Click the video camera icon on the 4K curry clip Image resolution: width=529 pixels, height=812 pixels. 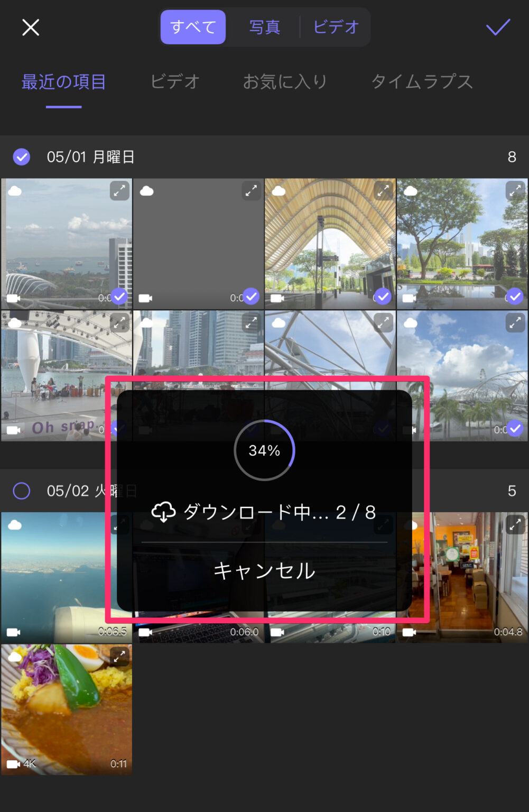tap(13, 763)
